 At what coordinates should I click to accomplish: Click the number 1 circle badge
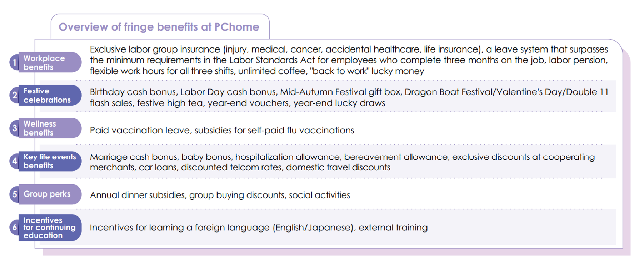[14, 62]
